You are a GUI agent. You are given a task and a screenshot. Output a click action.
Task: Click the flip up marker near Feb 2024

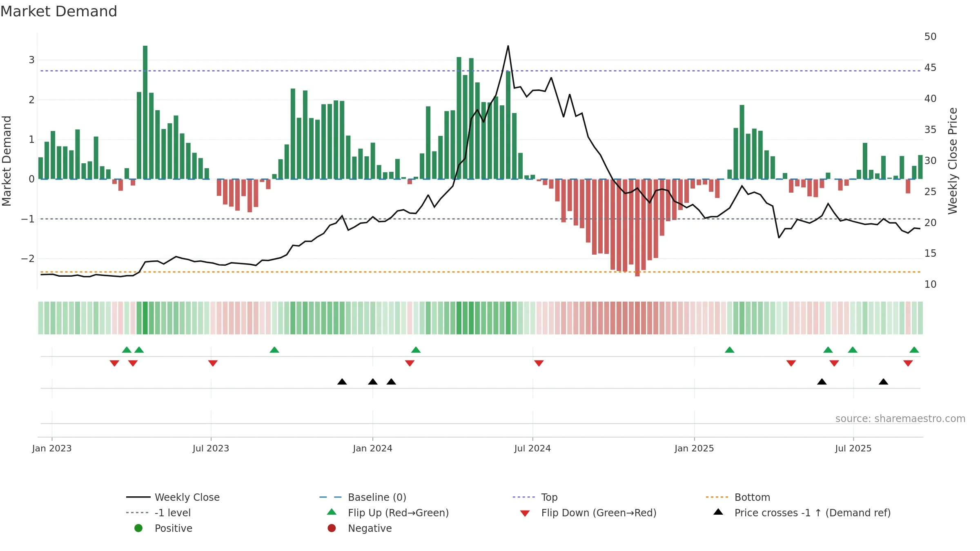coord(416,350)
